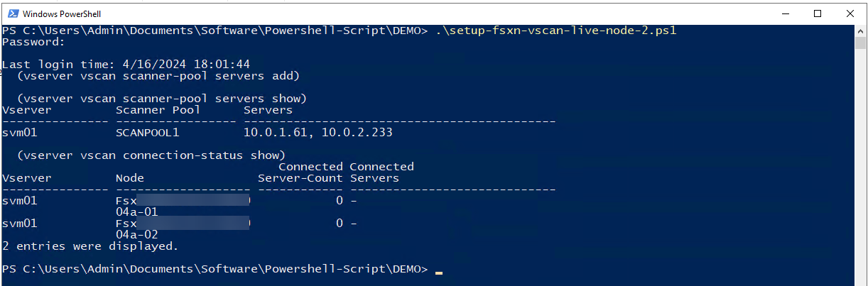The width and height of the screenshot is (868, 286).
Task: Click the blinking cursor at the bottom prompt
Action: 439,271
